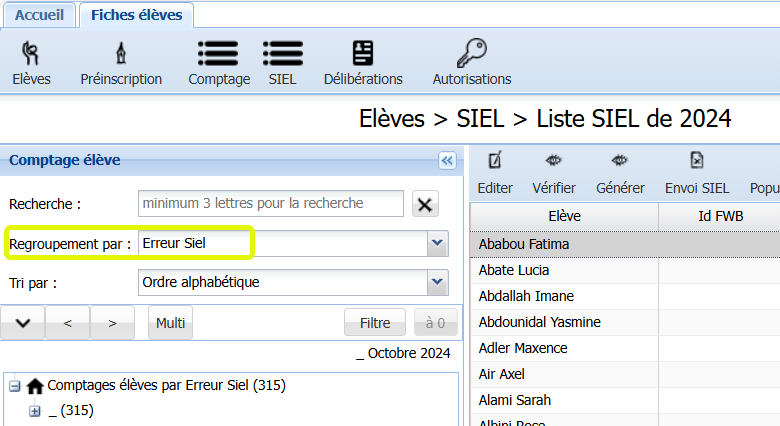Switch to the Accueil tab
Viewport: 780px width, 426px height.
39,15
